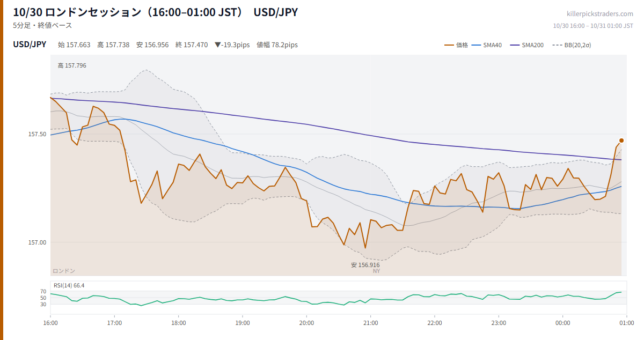Click the 157.50 price axis label
Screen dimensions: 644x340
tap(37, 134)
